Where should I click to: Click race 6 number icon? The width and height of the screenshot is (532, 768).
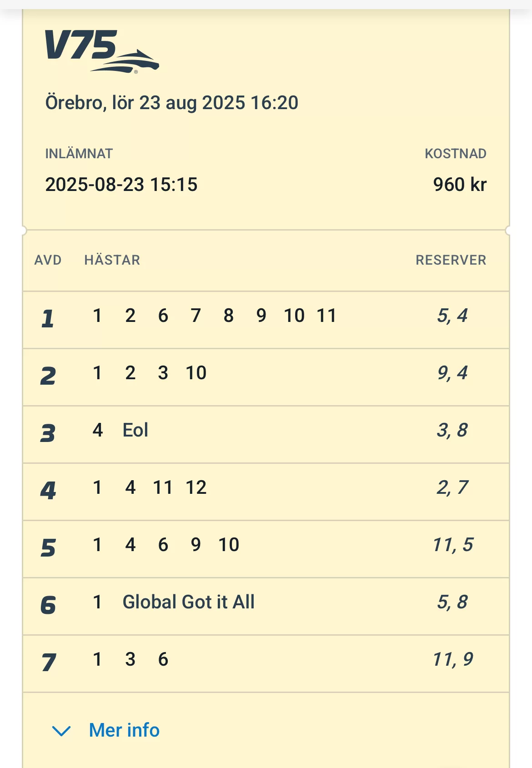click(48, 605)
